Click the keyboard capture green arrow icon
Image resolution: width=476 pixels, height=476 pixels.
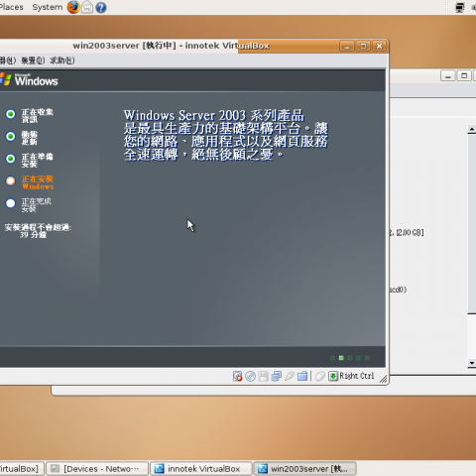click(333, 376)
